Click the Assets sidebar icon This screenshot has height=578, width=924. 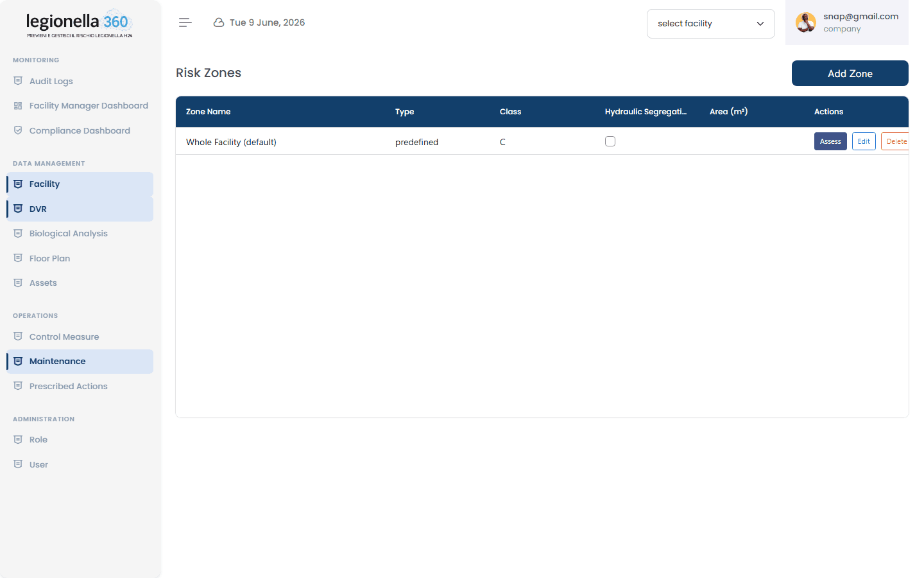click(x=18, y=283)
